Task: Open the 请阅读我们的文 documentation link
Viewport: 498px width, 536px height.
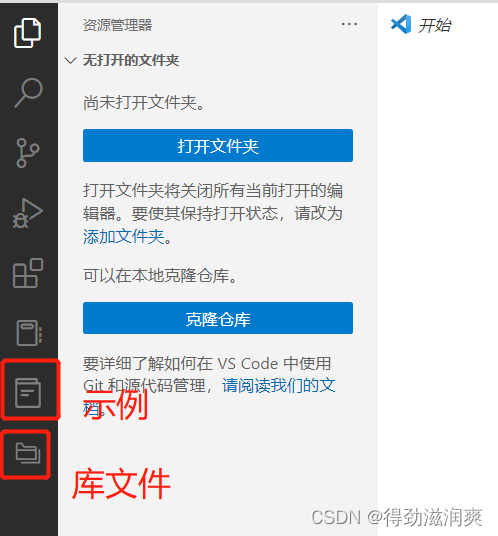Action: (x=279, y=386)
